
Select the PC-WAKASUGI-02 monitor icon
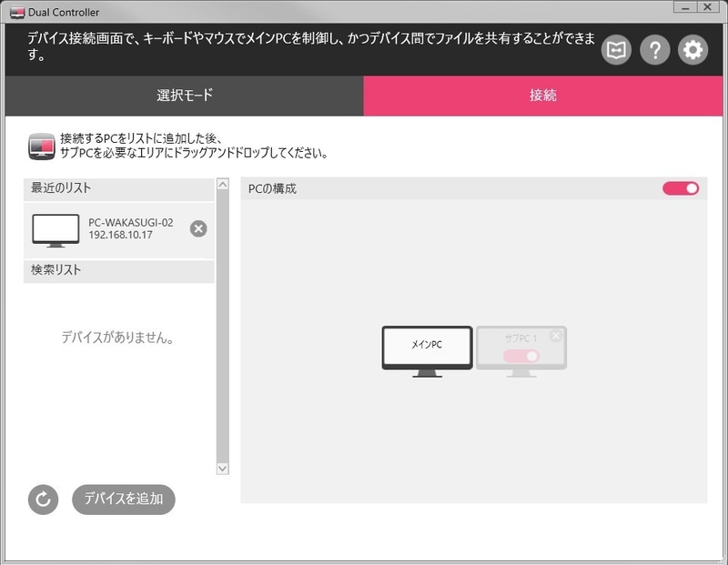[56, 230]
